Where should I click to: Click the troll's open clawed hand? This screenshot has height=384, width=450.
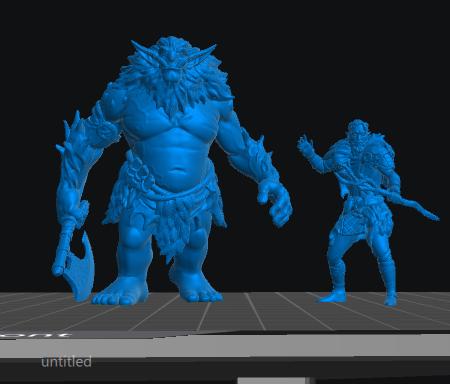coord(275,203)
